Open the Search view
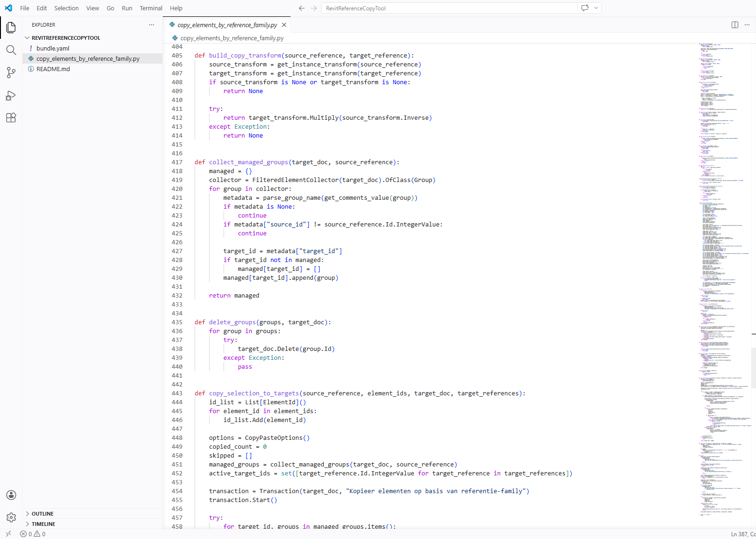The image size is (756, 539). 11,50
